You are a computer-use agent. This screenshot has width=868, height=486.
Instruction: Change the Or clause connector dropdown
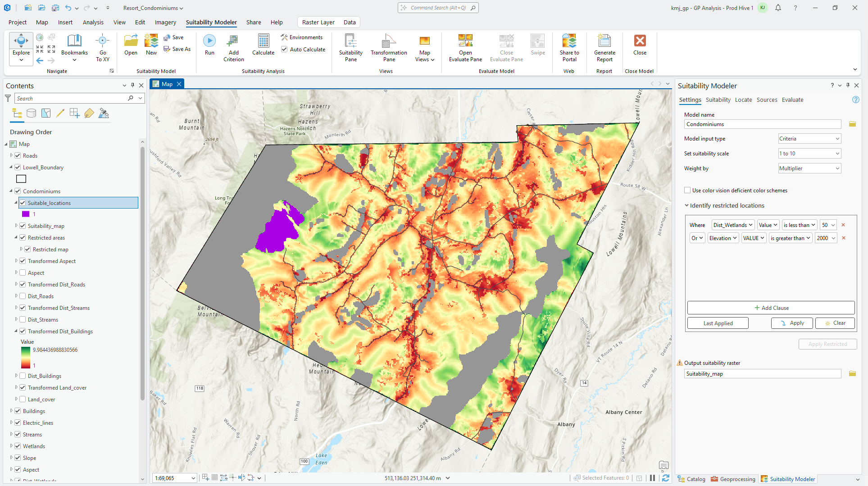(x=697, y=238)
